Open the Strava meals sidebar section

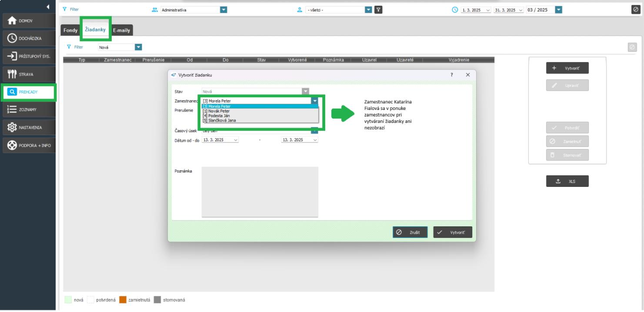tap(29, 74)
